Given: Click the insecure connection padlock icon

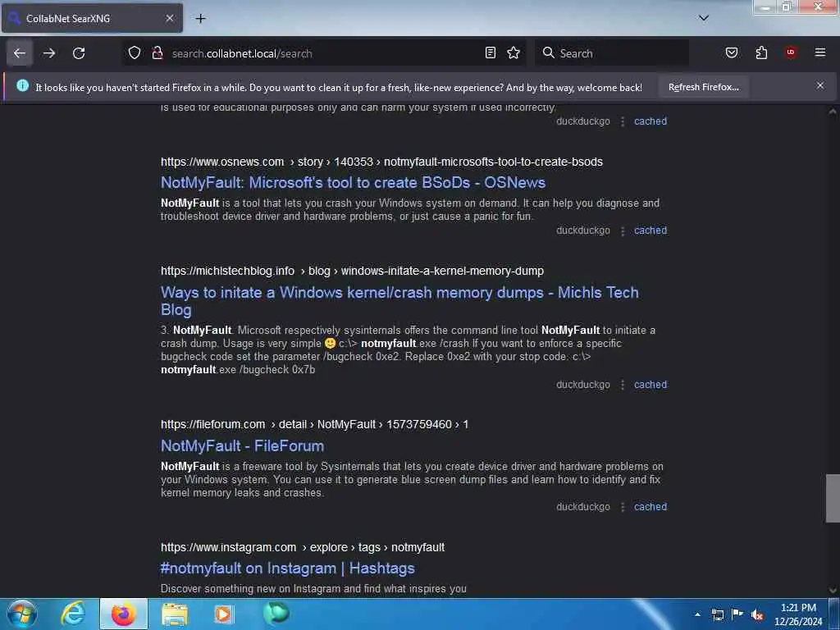Looking at the screenshot, I should (157, 53).
